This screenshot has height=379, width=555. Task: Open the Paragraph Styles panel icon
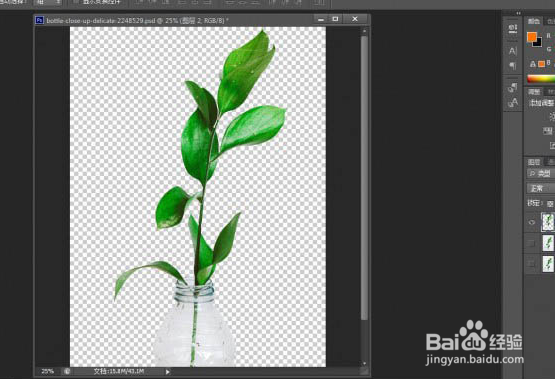click(x=513, y=87)
